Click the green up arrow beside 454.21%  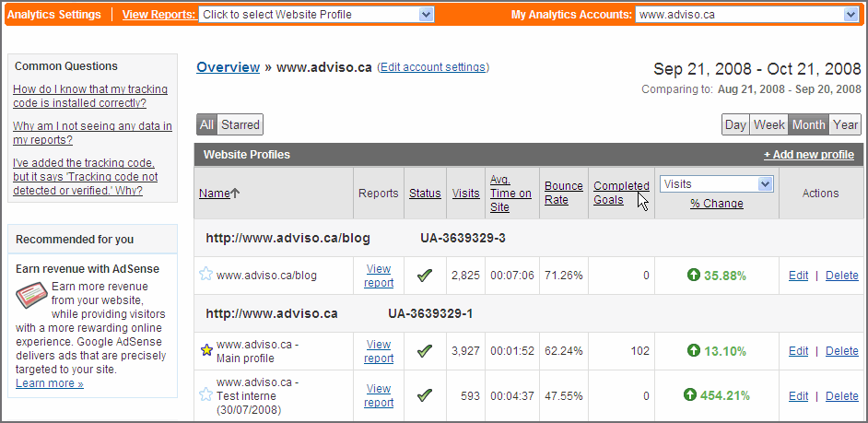tap(690, 395)
